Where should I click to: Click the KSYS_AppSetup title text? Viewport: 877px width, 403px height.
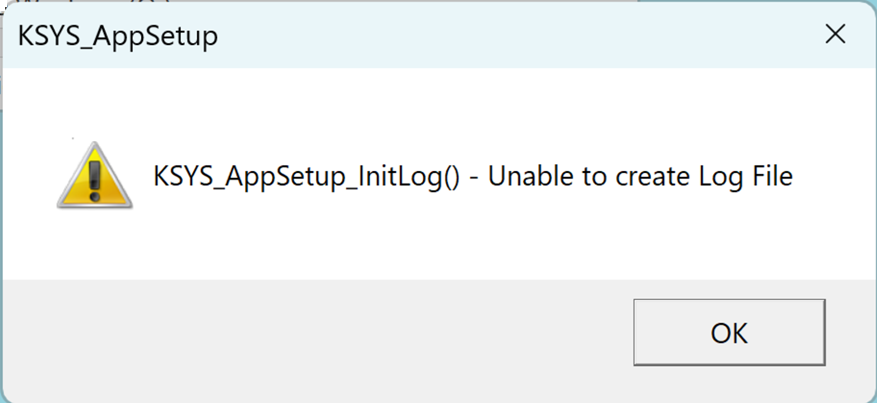[x=118, y=37]
